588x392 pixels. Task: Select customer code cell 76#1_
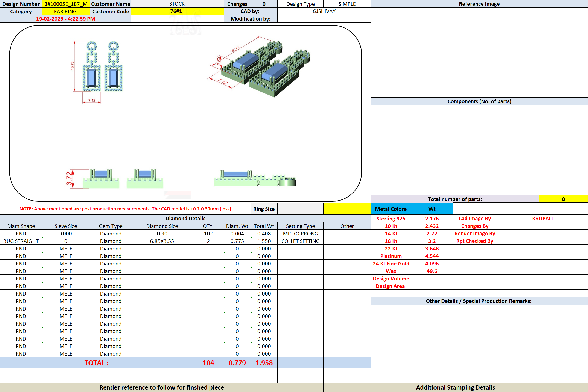click(x=177, y=11)
